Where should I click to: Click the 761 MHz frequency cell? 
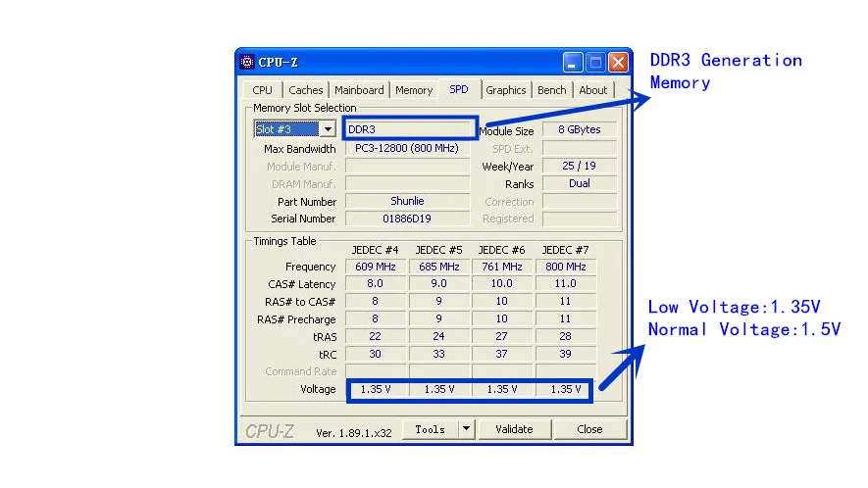[x=501, y=267]
